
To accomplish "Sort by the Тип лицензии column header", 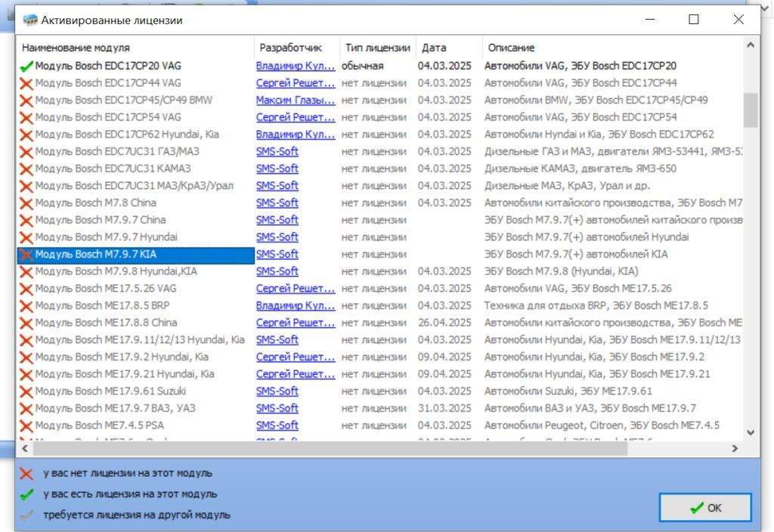I will [x=378, y=48].
